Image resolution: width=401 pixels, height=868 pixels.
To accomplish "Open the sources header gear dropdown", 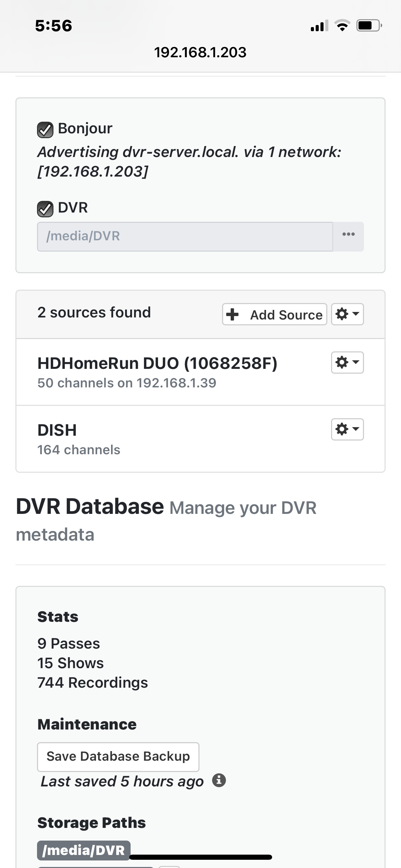I will point(347,314).
